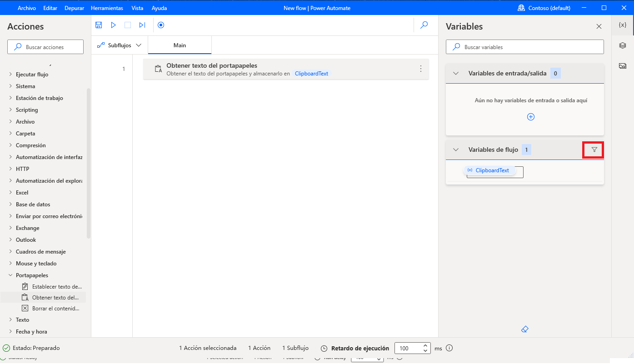Screen dimensions: 634x364
Task: Toggle the flow variables filter
Action: point(593,150)
